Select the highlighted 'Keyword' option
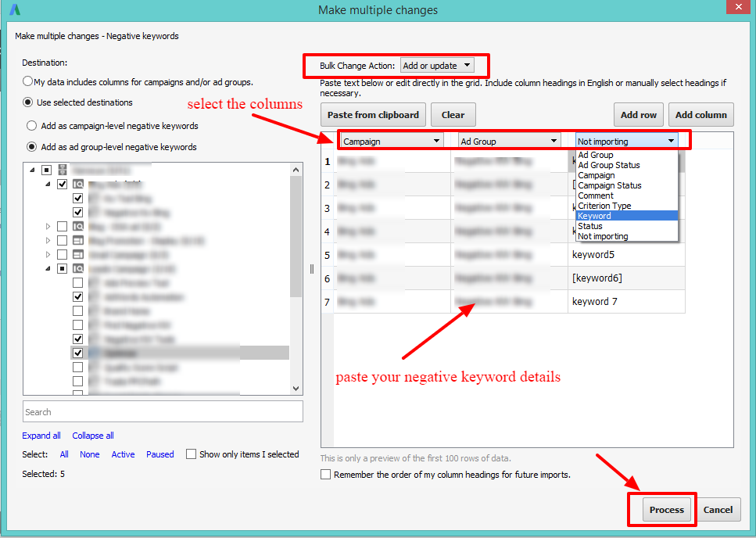The image size is (756, 538). (627, 216)
